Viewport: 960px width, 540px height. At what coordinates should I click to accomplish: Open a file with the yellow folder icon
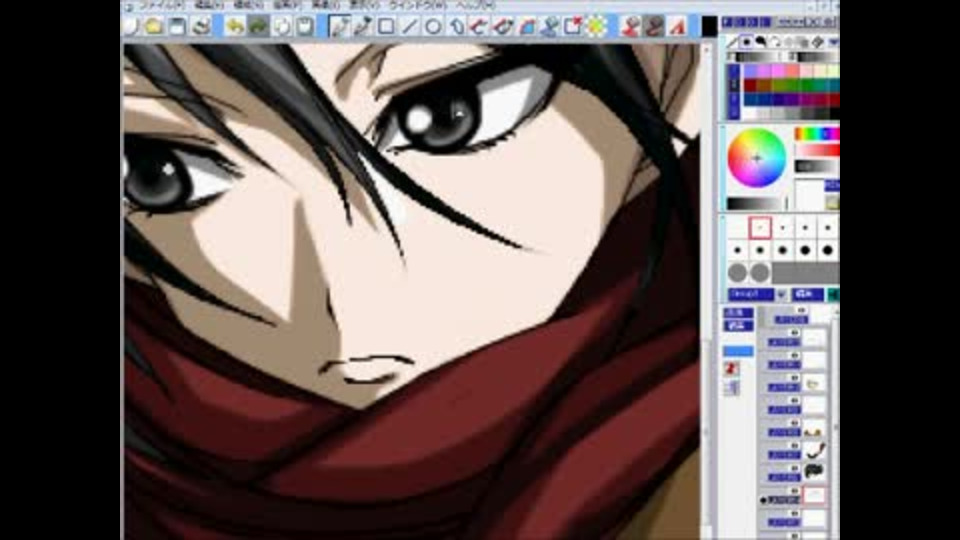[x=154, y=26]
